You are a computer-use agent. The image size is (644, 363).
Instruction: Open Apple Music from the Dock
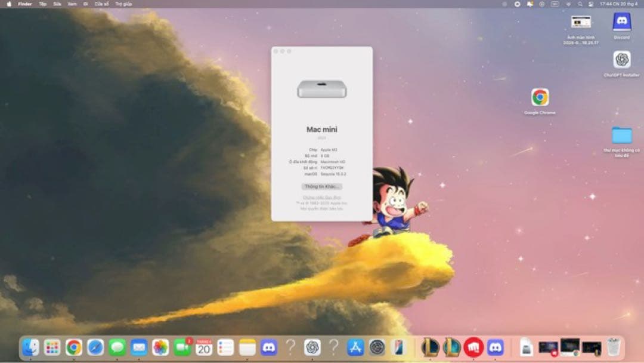coord(475,349)
